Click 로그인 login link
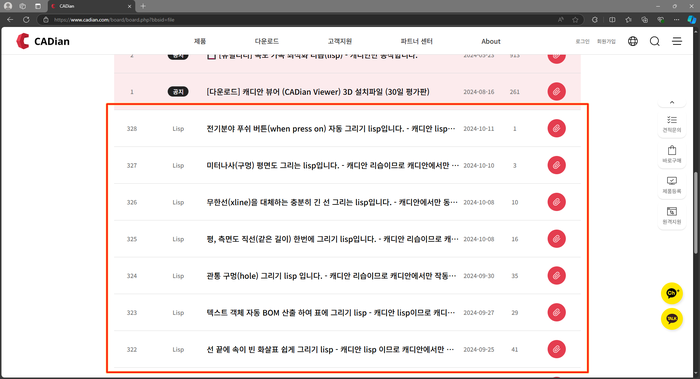 (x=582, y=42)
